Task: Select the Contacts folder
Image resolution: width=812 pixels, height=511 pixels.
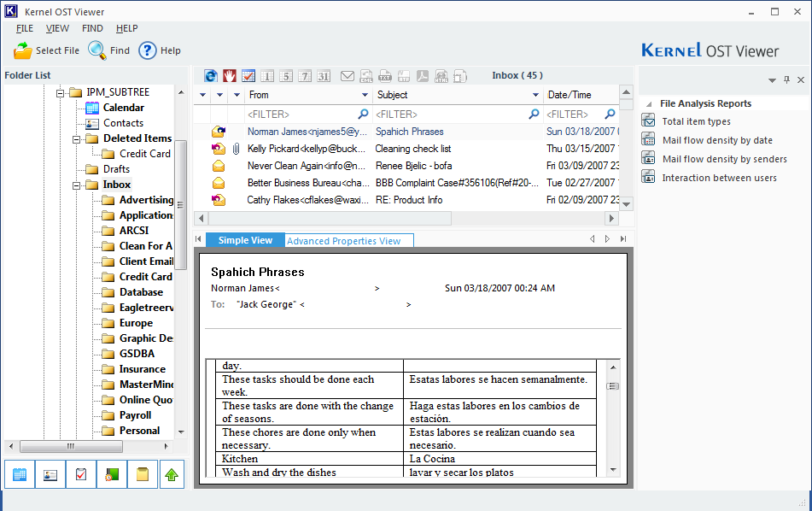Action: click(123, 123)
